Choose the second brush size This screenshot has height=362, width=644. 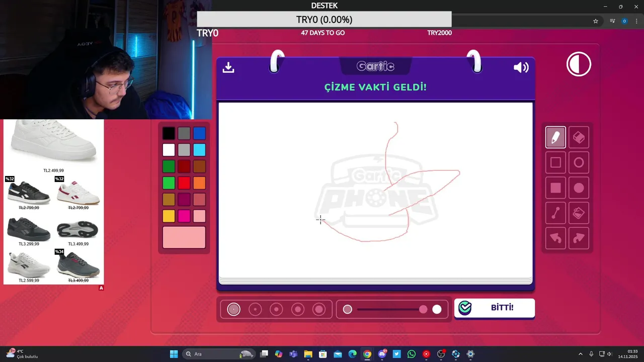click(x=255, y=309)
